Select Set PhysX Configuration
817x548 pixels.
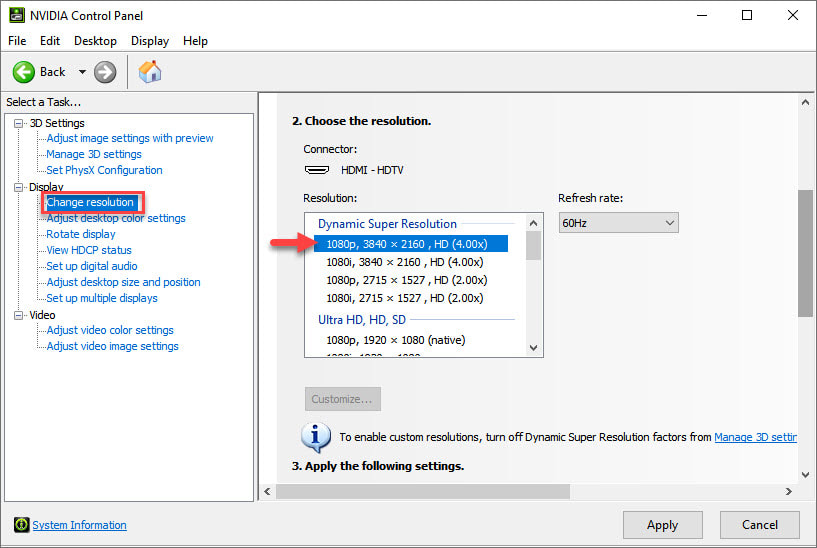[x=104, y=170]
